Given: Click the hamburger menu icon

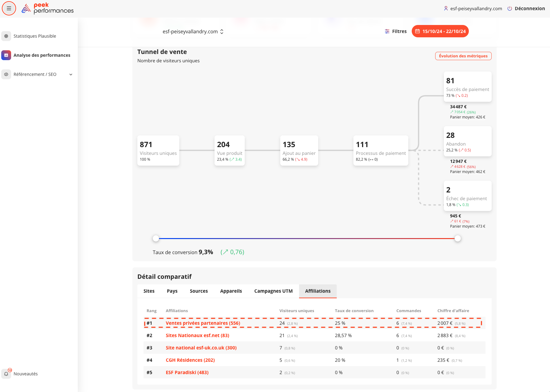Looking at the screenshot, I should (x=9, y=8).
